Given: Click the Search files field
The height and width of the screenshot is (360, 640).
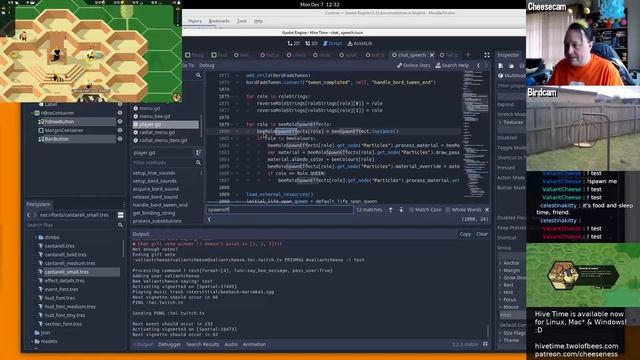Looking at the screenshot, I should 71,225.
